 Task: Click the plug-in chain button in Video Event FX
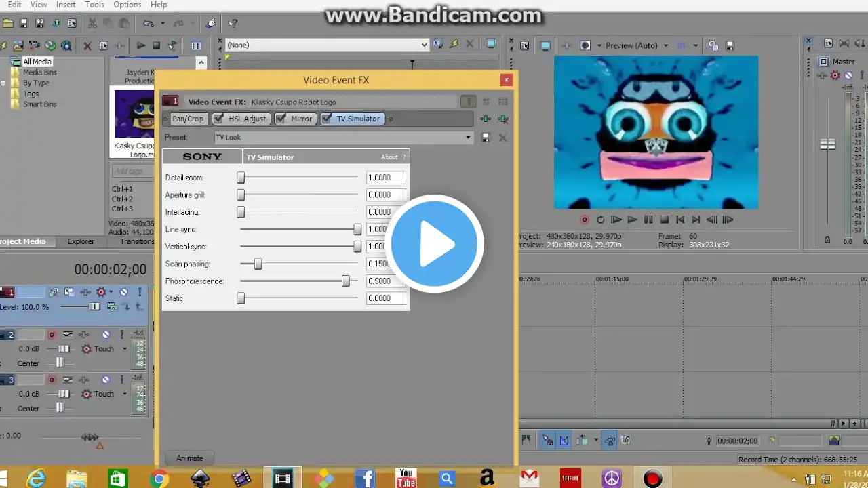click(486, 119)
